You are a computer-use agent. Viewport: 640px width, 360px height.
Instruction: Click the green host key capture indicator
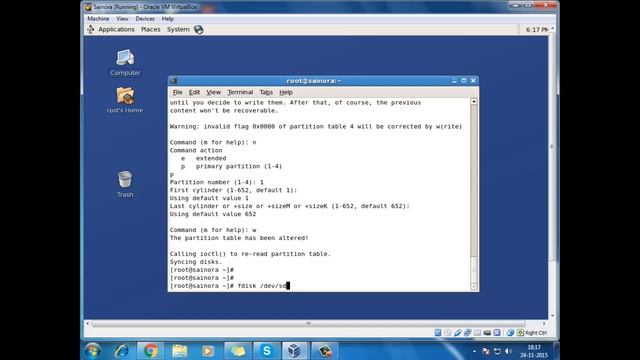tap(520, 333)
